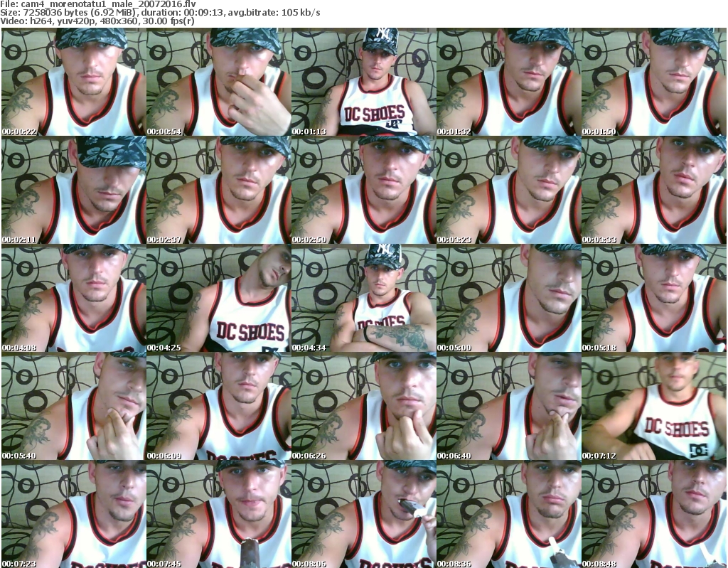Choose the frame stamped 00:06:26
Viewport: 728px width, 568px height.
363,407
